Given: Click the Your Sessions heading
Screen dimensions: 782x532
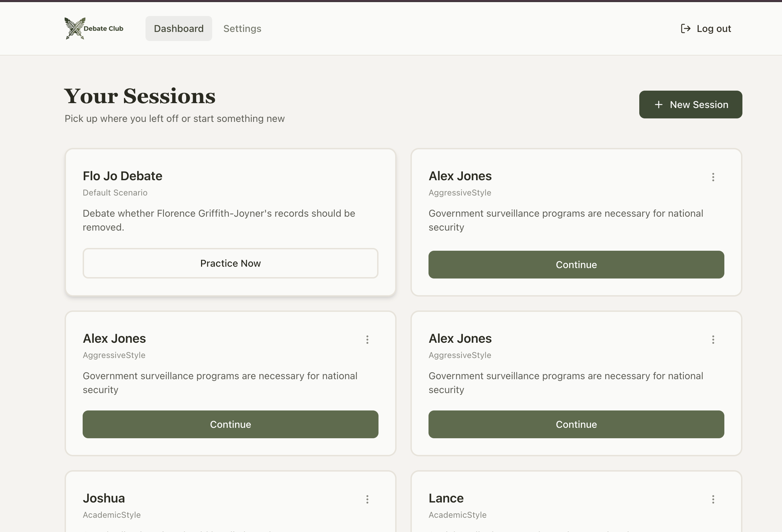Looking at the screenshot, I should [140, 96].
